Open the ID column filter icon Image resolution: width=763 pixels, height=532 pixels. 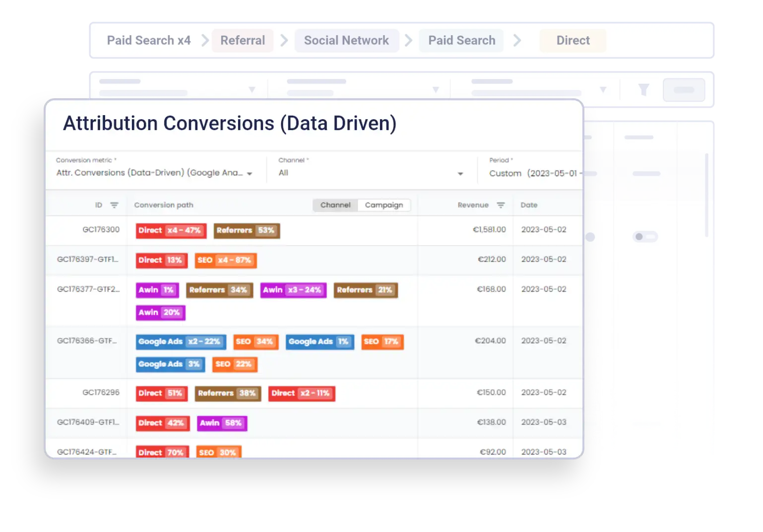click(114, 204)
